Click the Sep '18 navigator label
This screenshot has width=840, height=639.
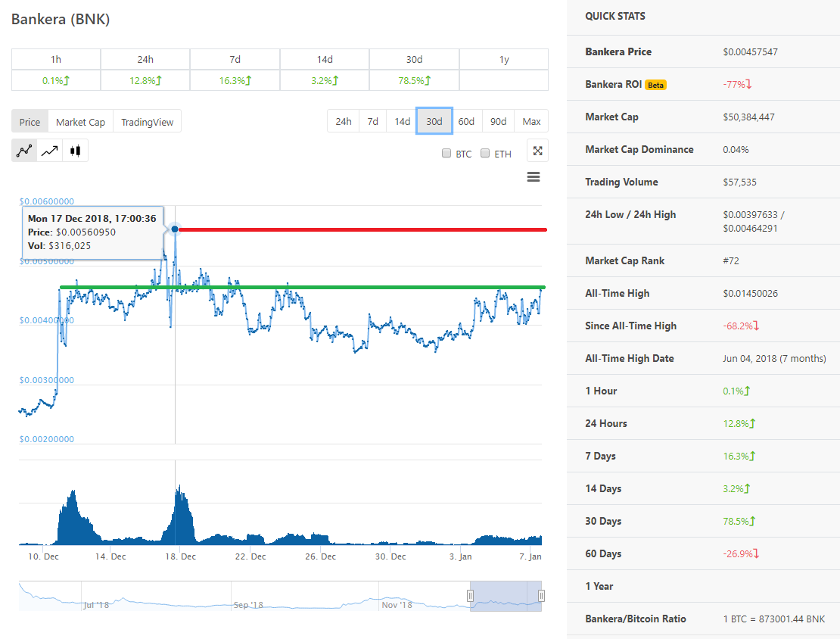click(248, 605)
